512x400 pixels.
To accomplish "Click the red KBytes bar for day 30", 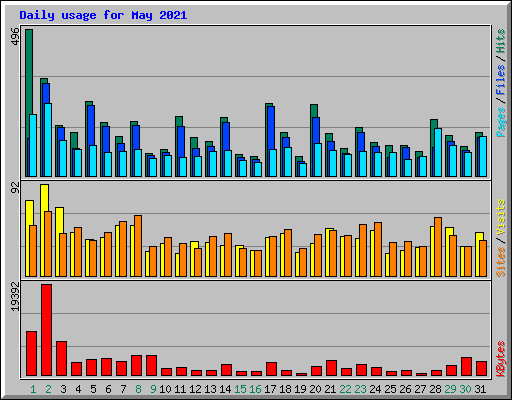I will 466,367.
